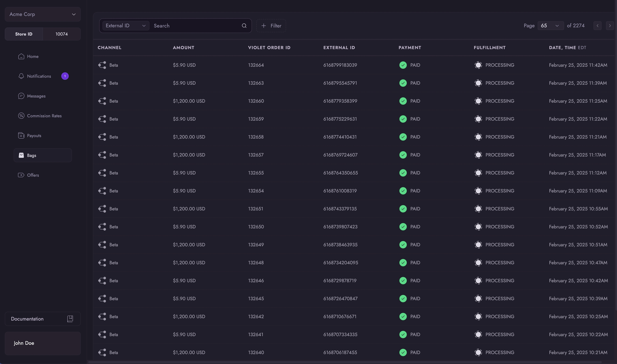The width and height of the screenshot is (617, 364).
Task: Click the search magnifier icon
Action: (244, 26)
